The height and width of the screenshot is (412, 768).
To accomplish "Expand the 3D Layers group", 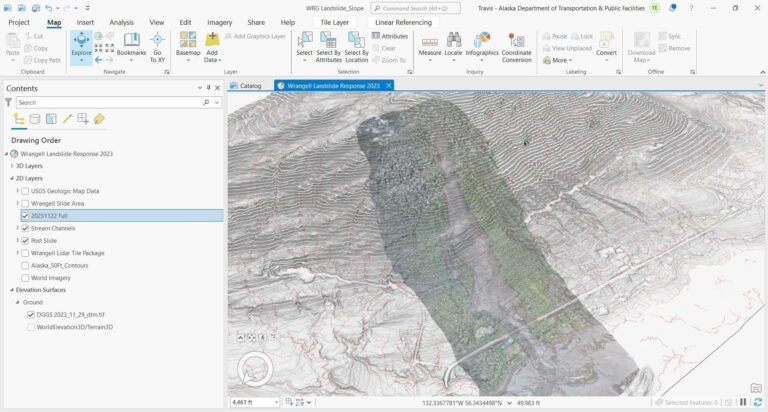I will (12, 166).
